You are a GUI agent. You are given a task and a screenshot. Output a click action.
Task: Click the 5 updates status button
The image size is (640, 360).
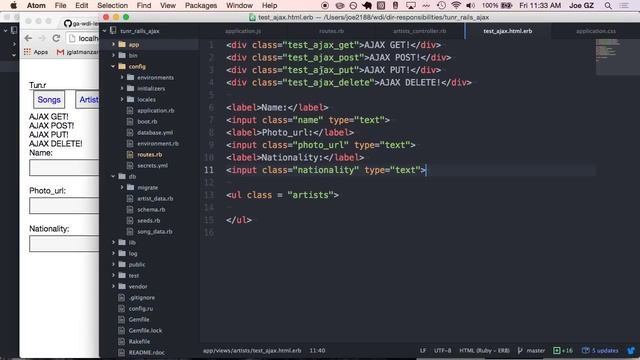(600, 350)
